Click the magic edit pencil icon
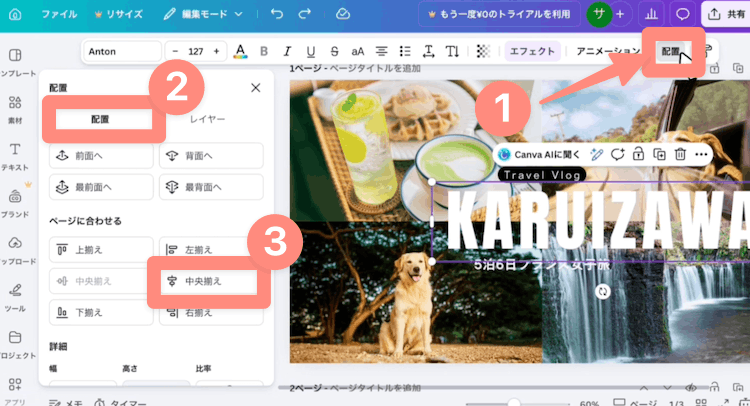The height and width of the screenshot is (406, 750). [x=596, y=154]
